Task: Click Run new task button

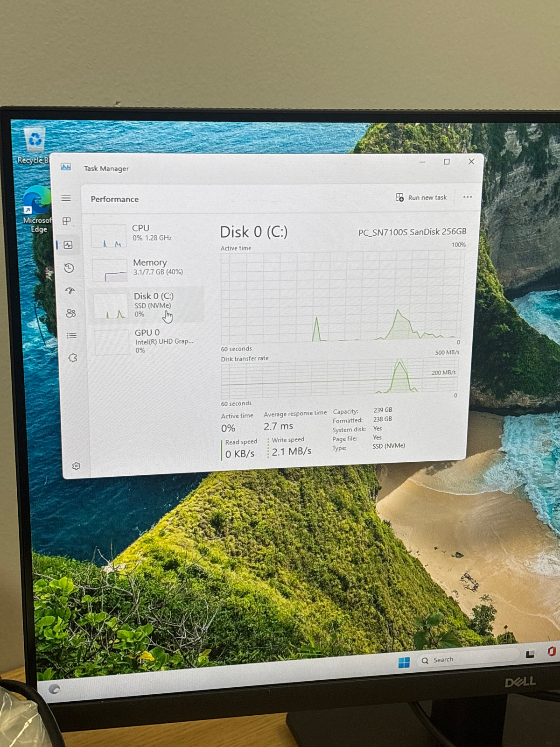Action: 421,197
